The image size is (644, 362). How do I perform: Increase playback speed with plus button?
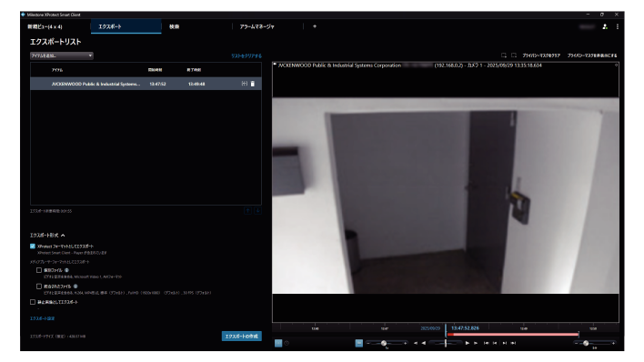click(x=406, y=343)
